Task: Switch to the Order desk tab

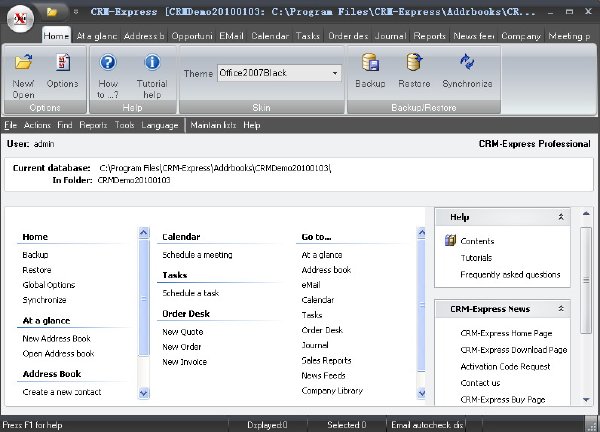Action: click(x=348, y=36)
